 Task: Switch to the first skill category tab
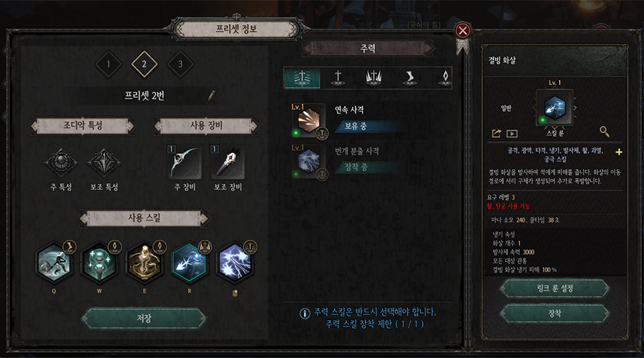coord(302,77)
